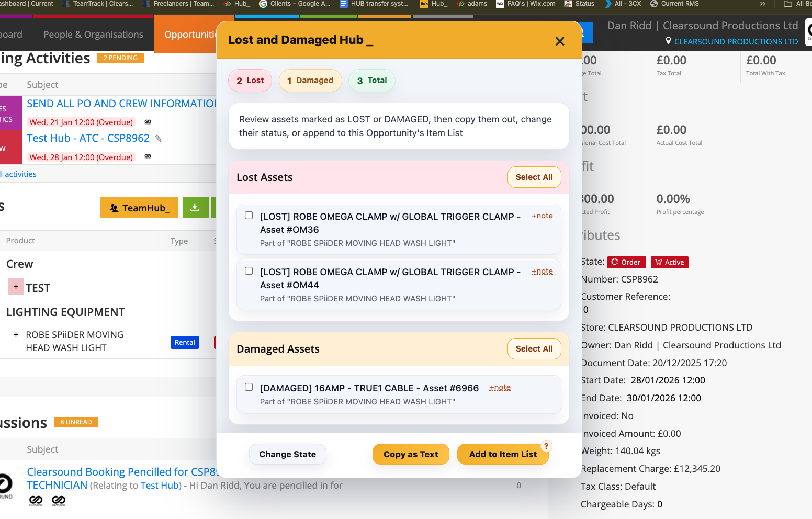This screenshot has width=812, height=519.
Task: Click the 2 PENDING badge
Action: click(x=120, y=58)
